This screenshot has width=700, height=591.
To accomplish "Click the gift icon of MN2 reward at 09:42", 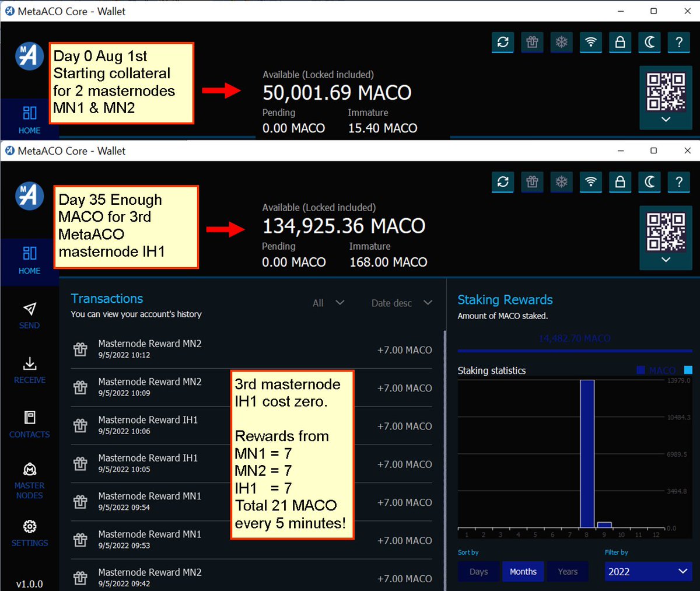I will click(80, 578).
